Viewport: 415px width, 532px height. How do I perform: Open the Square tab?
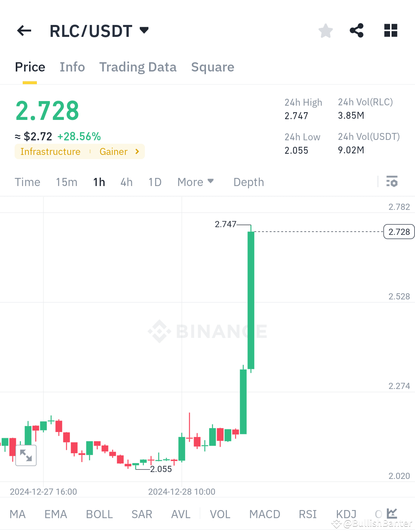coord(212,67)
